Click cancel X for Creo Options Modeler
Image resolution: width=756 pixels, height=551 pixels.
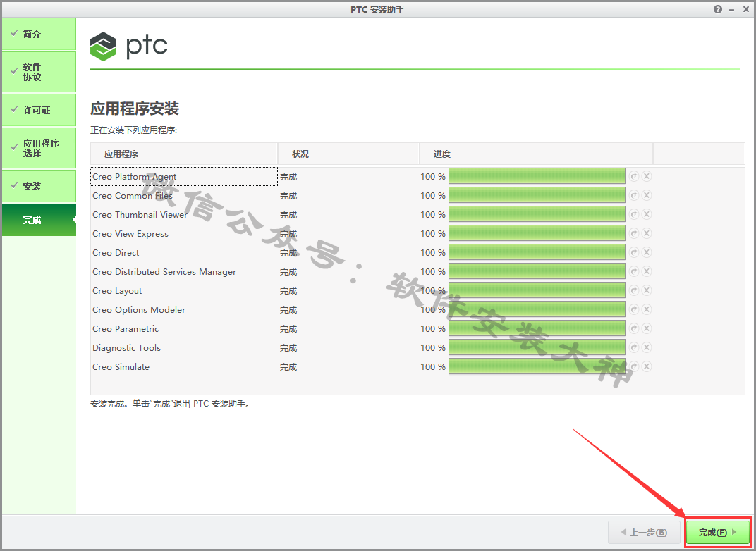(647, 309)
